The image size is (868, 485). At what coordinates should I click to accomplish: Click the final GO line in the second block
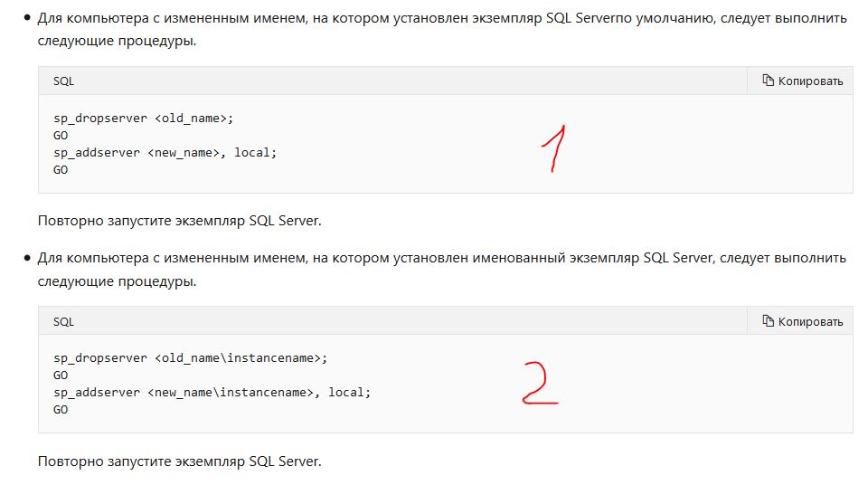click(x=61, y=410)
